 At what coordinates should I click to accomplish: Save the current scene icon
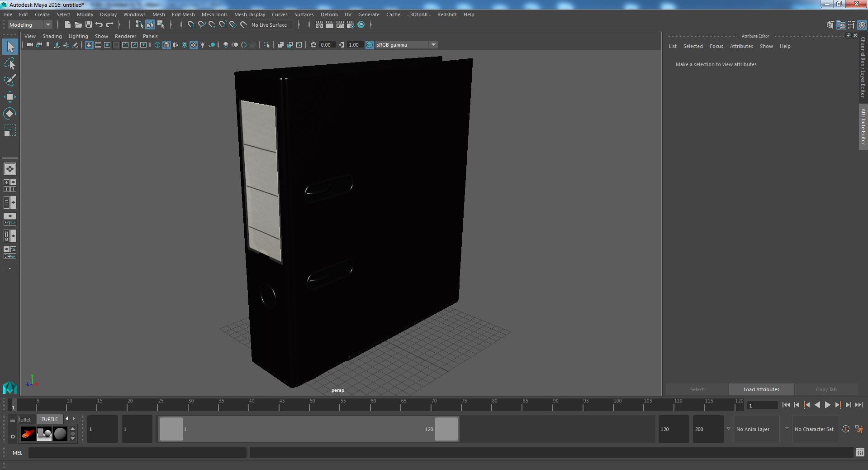(x=89, y=25)
